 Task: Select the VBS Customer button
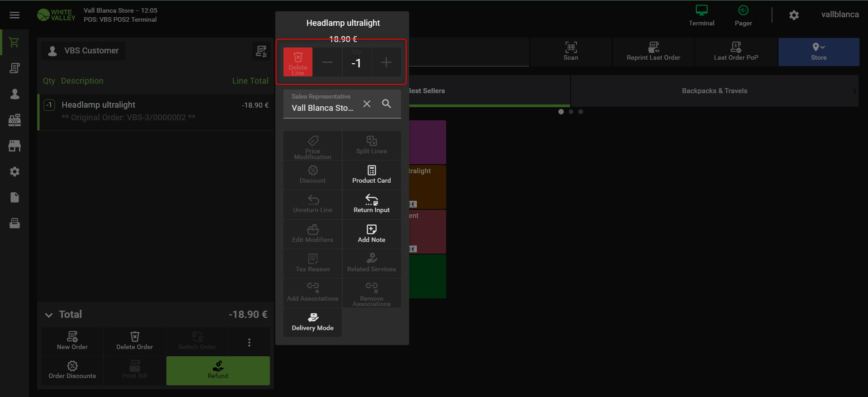(x=84, y=51)
